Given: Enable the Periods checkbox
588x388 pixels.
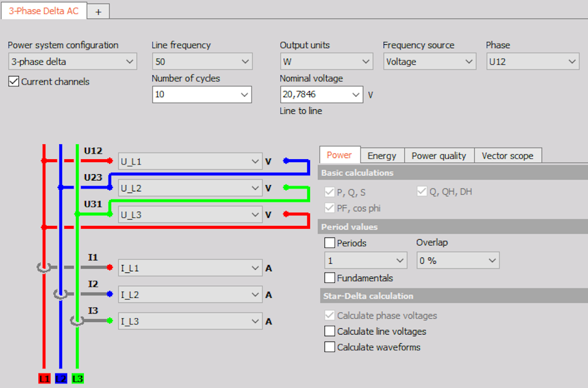Looking at the screenshot, I should [x=330, y=243].
